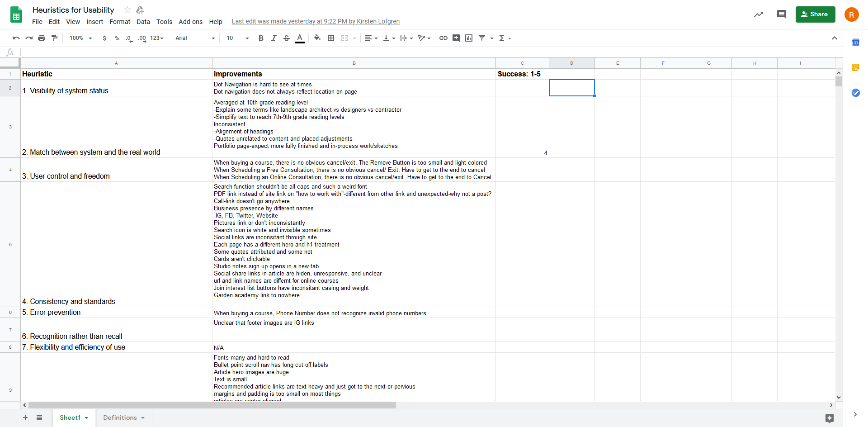Open Definitions tab options arrow
The image size is (868, 427).
point(143,418)
